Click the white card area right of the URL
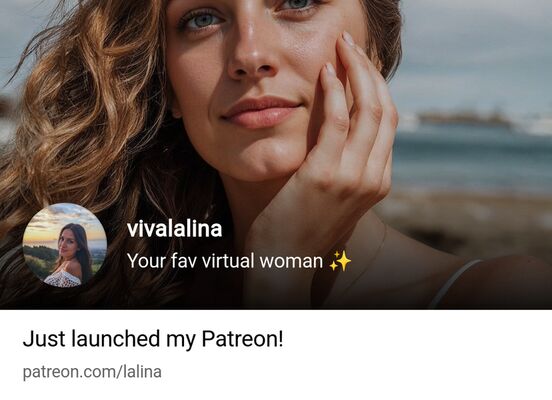The image size is (552, 400). (x=356, y=372)
